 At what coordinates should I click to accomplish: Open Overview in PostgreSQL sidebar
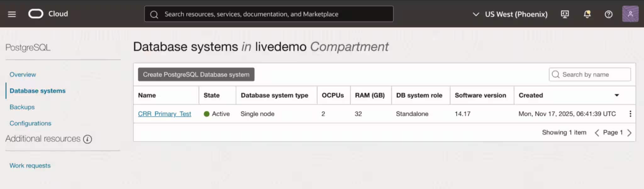[x=23, y=74]
